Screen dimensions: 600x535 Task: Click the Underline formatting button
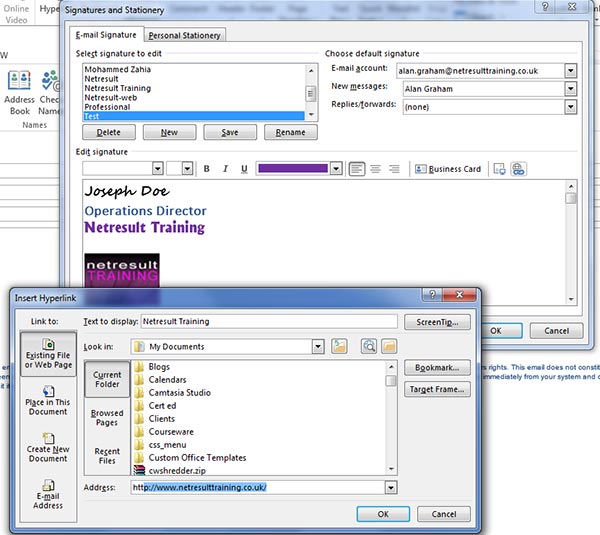coord(244,169)
